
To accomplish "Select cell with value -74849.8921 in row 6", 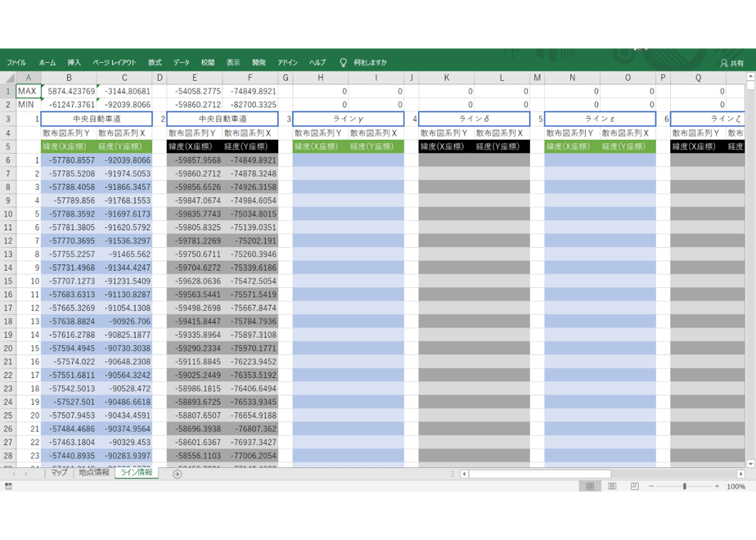I will pyautogui.click(x=250, y=160).
